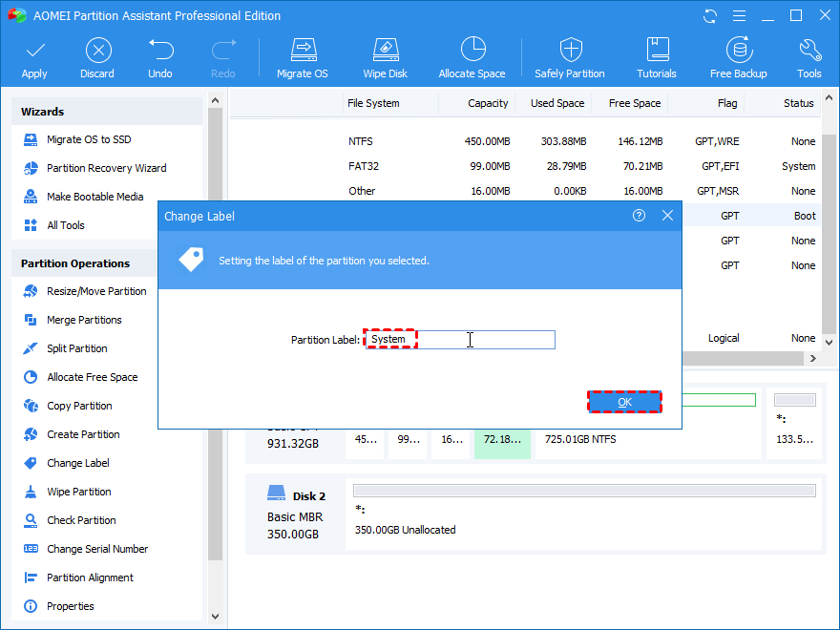Select the FAT32 99.00MB partition row

(526, 166)
